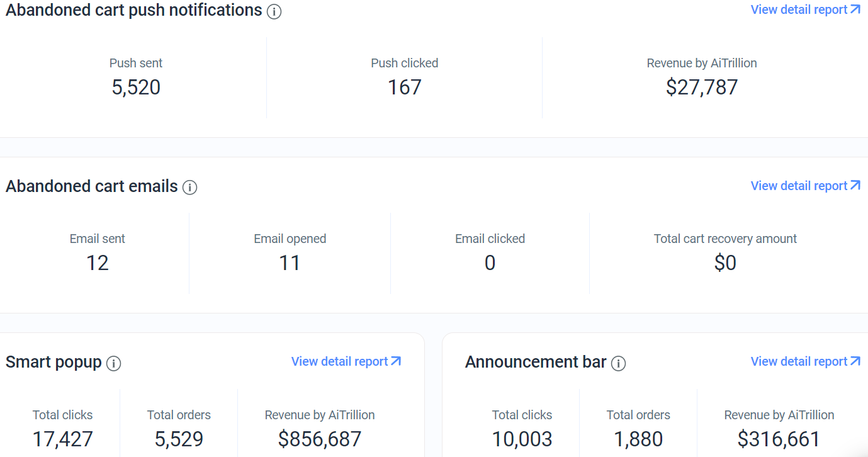This screenshot has width=868, height=457.
Task: Select the Push sent value 5,520
Action: click(136, 87)
